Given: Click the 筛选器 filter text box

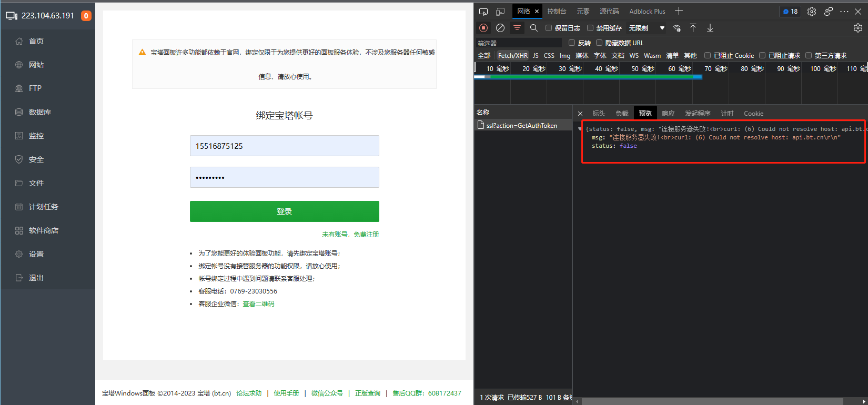Looking at the screenshot, I should pyautogui.click(x=519, y=43).
